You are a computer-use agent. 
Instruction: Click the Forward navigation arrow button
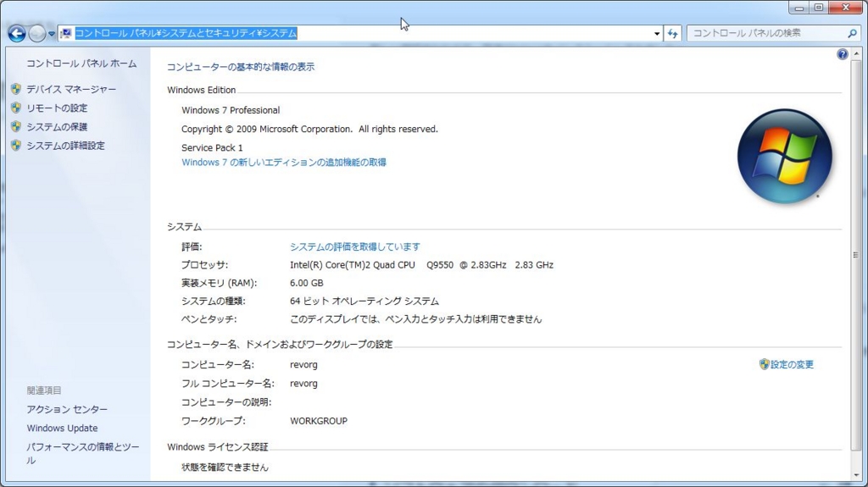click(x=36, y=34)
